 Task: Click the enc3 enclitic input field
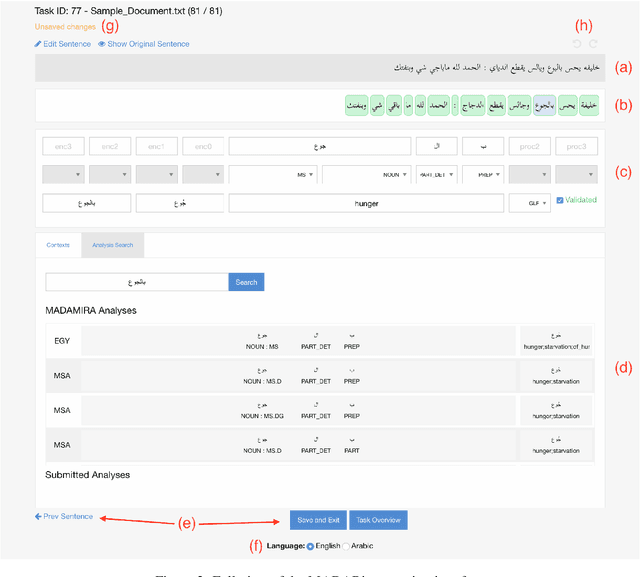coord(63,146)
